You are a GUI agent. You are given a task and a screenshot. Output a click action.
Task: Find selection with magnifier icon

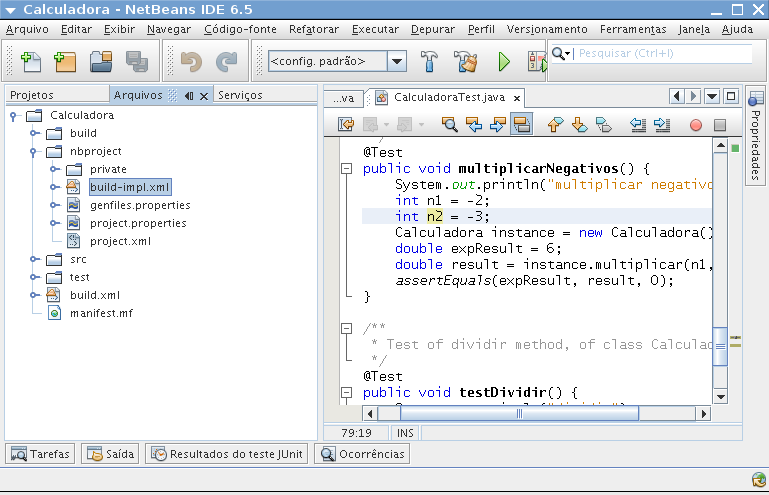click(449, 125)
